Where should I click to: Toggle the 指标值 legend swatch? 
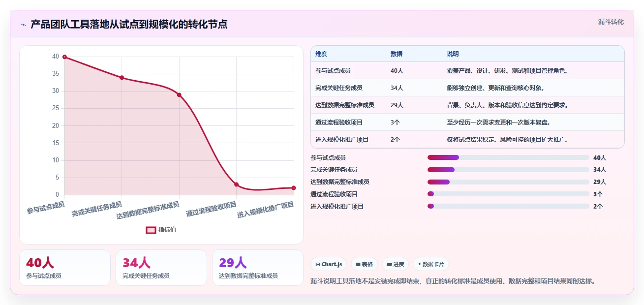tap(151, 230)
